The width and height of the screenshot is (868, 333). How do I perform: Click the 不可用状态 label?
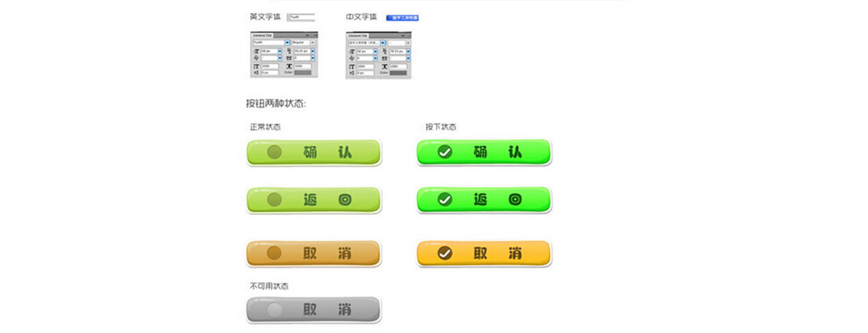269,286
